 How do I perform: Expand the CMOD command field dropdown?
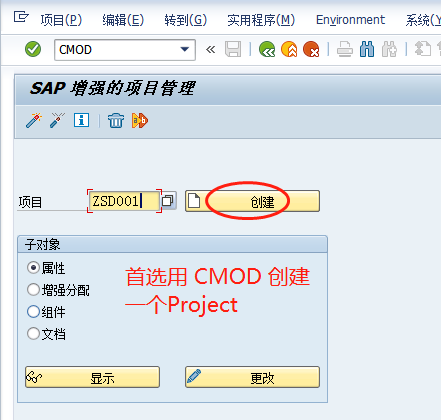coord(185,50)
